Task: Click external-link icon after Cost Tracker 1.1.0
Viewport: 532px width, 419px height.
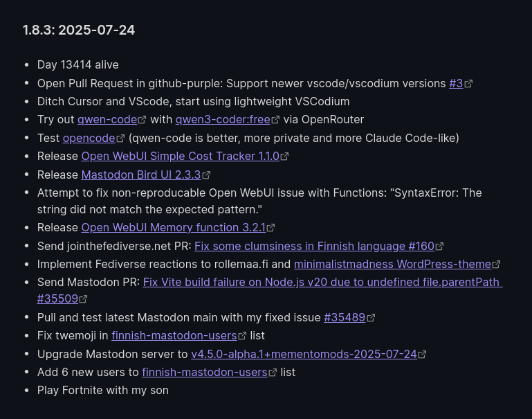Action: tap(284, 157)
